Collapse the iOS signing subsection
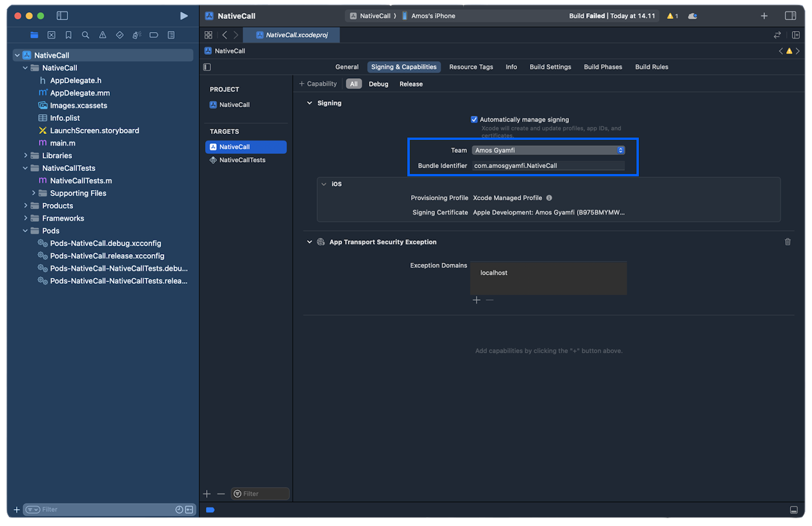Viewport: 812px width, 526px height. click(x=324, y=184)
